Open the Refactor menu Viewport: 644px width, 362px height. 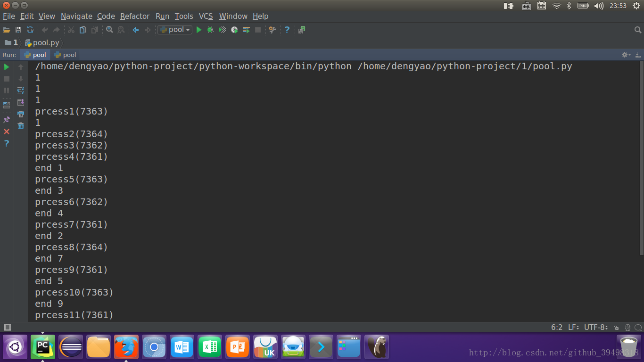[135, 16]
